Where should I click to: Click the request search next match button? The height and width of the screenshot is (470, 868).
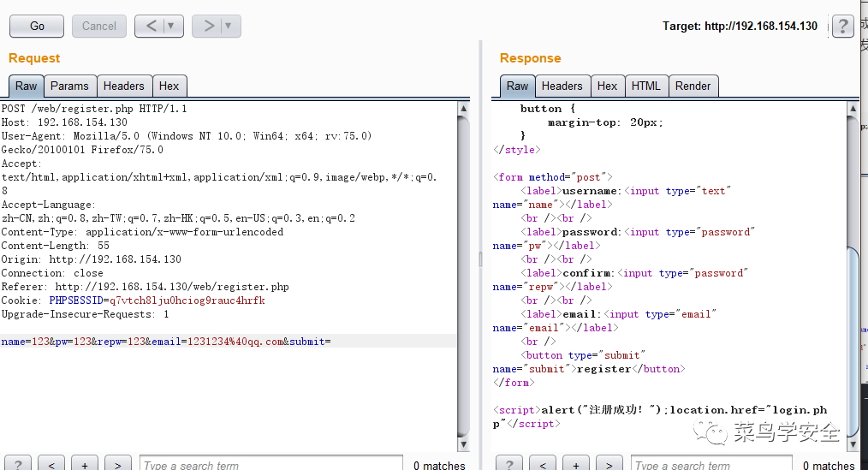click(x=118, y=465)
